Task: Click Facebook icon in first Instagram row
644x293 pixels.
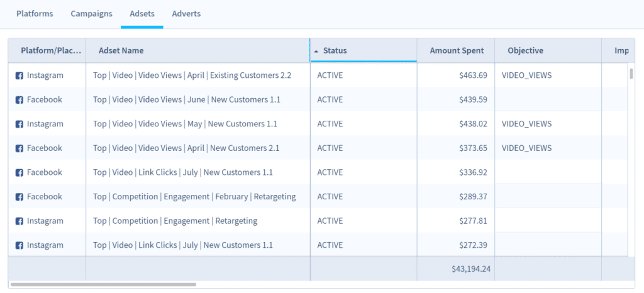Action: pyautogui.click(x=19, y=75)
